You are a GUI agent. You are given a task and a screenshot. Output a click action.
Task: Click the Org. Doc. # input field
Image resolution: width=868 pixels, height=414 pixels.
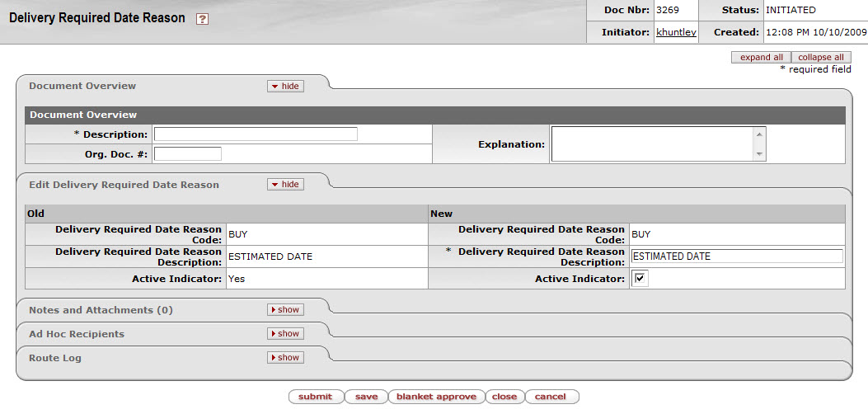pyautogui.click(x=188, y=153)
